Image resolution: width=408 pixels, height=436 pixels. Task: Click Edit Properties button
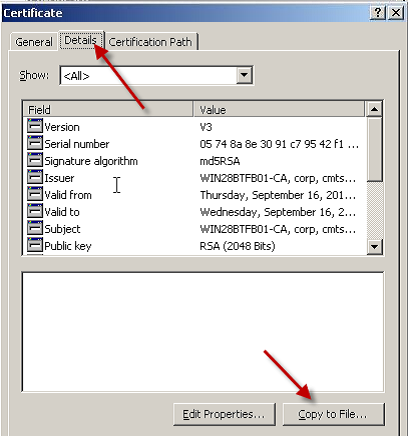(x=224, y=414)
